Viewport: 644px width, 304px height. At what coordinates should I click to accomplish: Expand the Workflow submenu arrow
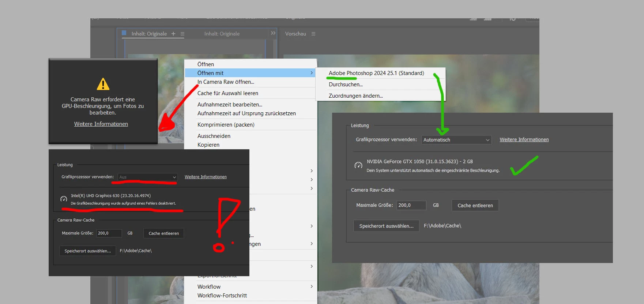point(312,286)
